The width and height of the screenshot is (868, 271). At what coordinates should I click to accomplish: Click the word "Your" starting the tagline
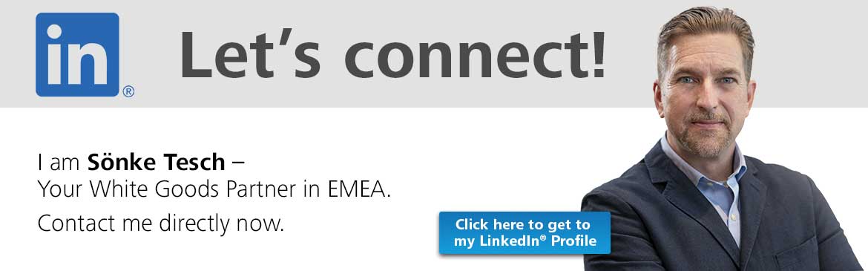[x=61, y=189]
